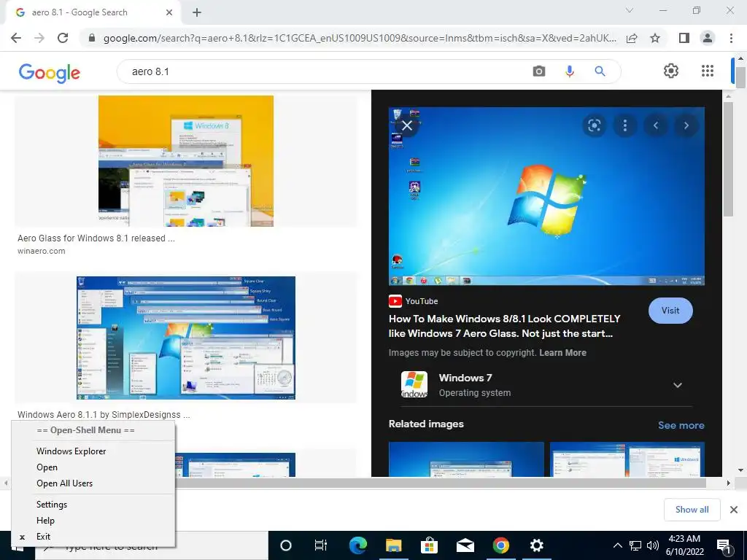Click the padlock site info icon

[x=92, y=39]
